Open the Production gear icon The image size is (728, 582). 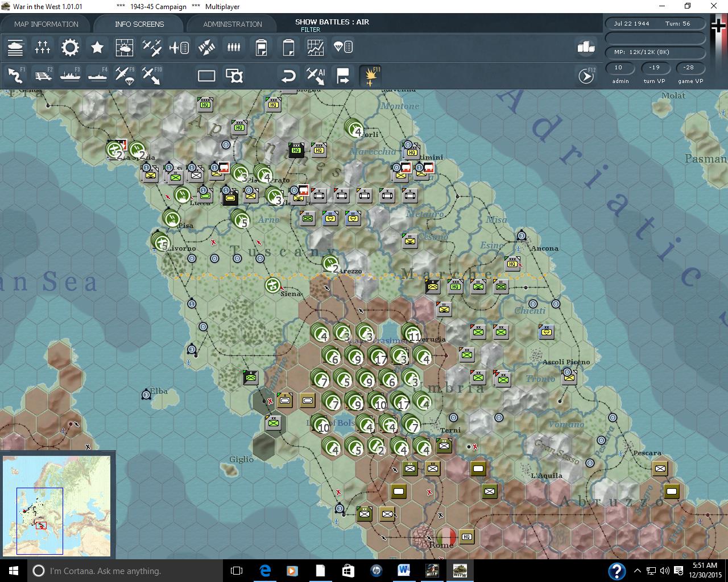pyautogui.click(x=70, y=47)
